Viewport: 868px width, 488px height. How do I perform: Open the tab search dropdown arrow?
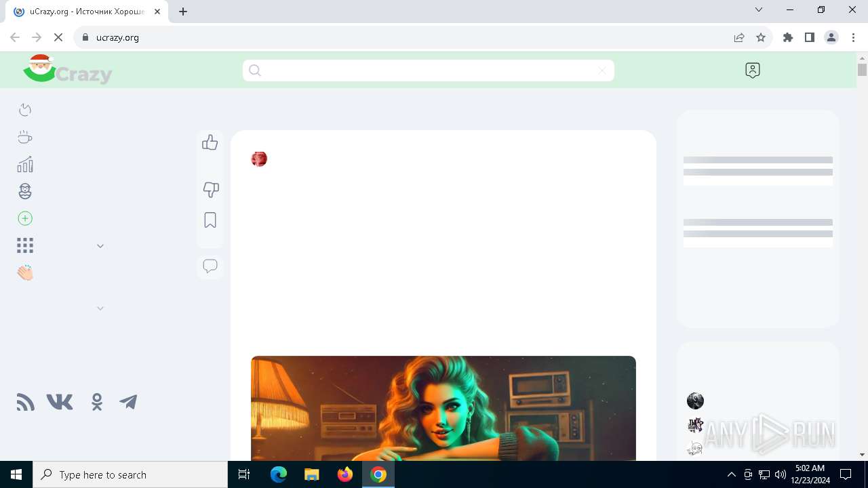(x=759, y=9)
